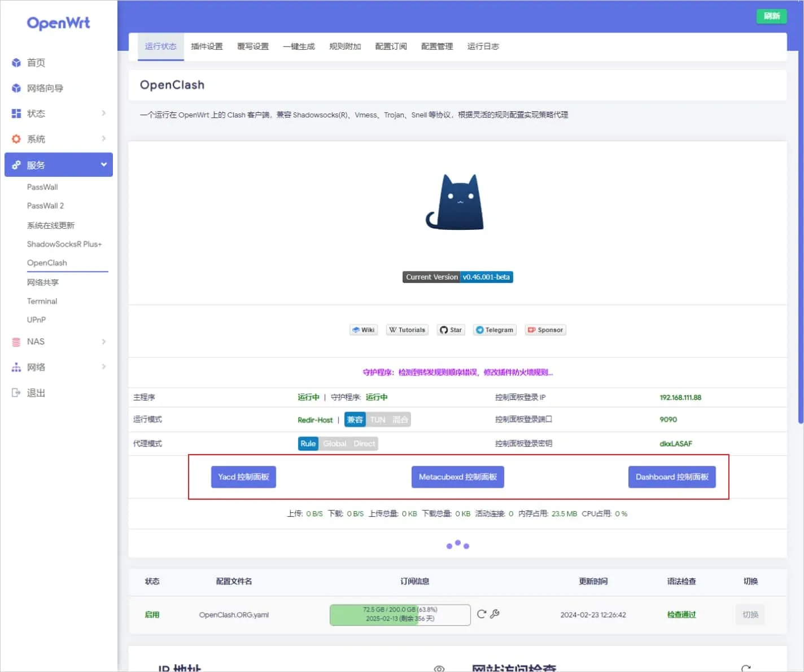Click the 切换 config button

point(750,614)
